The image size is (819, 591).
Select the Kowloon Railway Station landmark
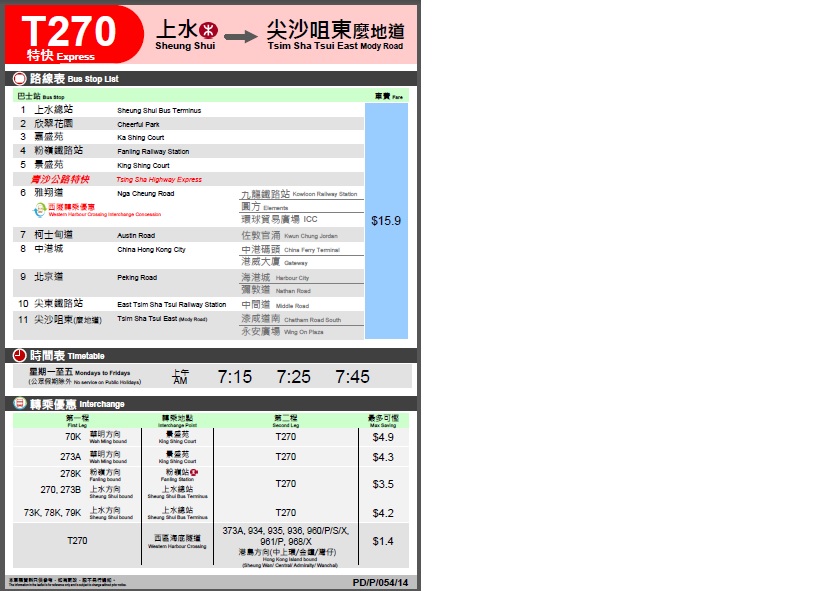tap(300, 193)
